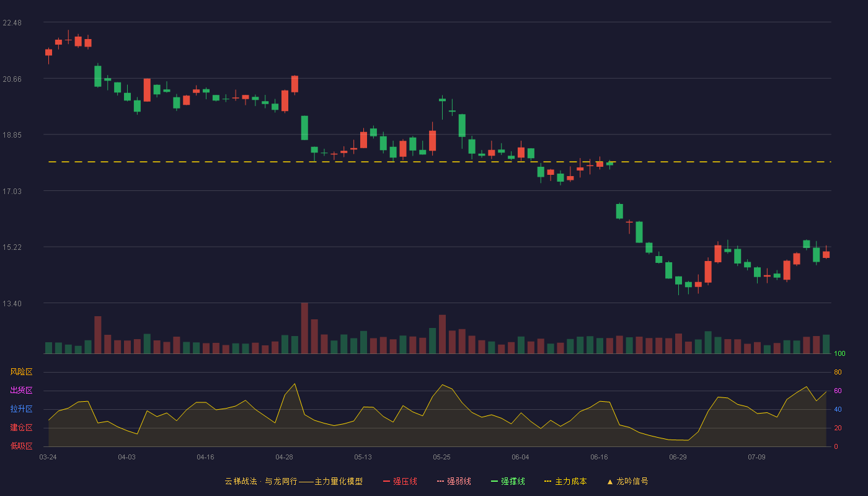The width and height of the screenshot is (868, 496).
Task: Click the 06-04 date label
Action: [x=520, y=457]
